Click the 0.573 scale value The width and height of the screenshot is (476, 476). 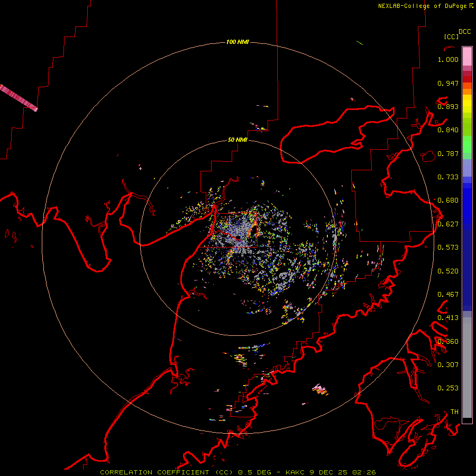coord(448,248)
